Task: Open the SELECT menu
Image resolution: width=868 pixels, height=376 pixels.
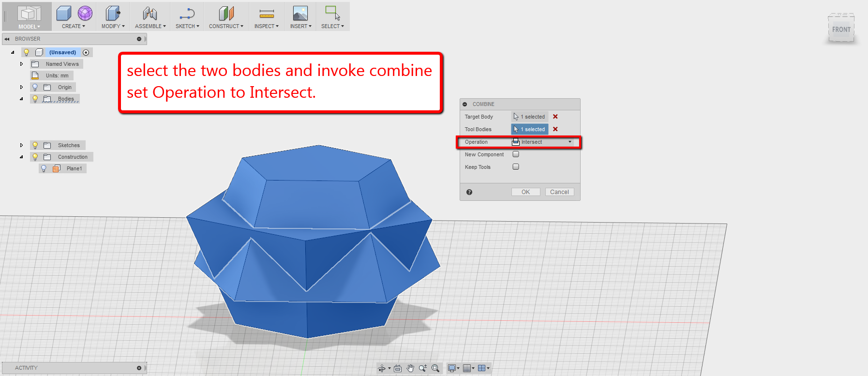Action: tap(332, 26)
